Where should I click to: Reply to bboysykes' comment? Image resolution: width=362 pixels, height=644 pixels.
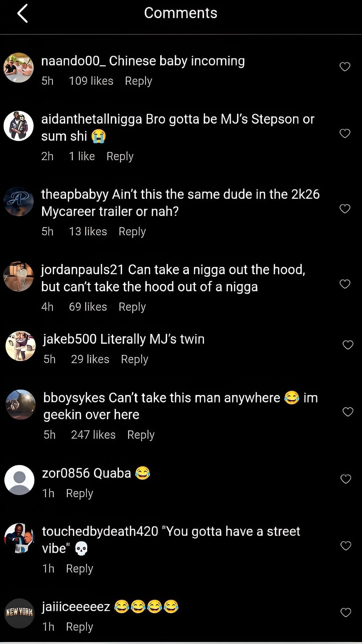coord(141,435)
